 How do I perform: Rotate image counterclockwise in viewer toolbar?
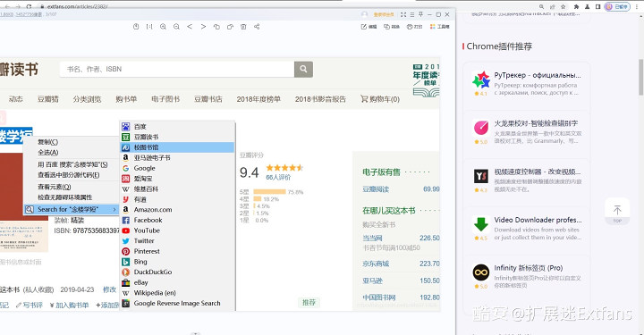click(216, 27)
